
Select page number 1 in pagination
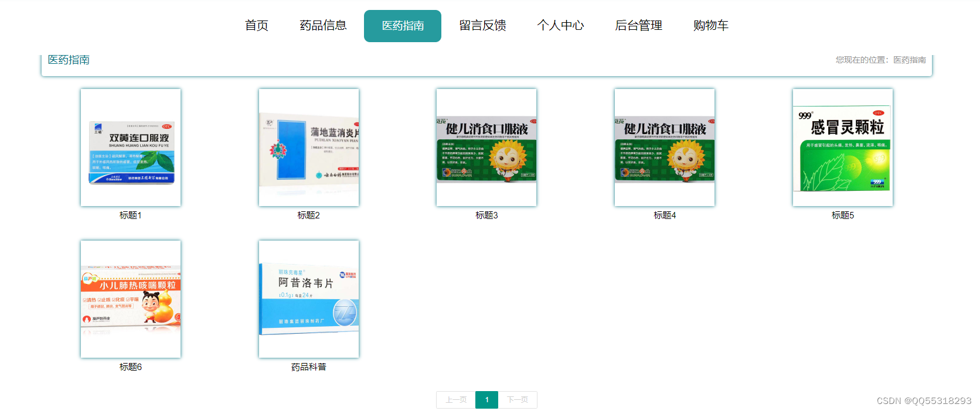coord(486,400)
